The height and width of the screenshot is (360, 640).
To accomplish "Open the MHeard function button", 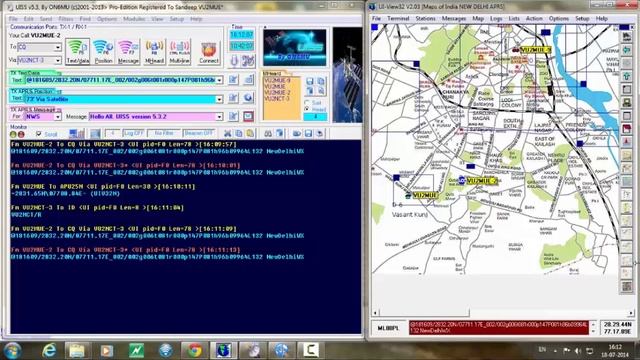I will click(154, 51).
